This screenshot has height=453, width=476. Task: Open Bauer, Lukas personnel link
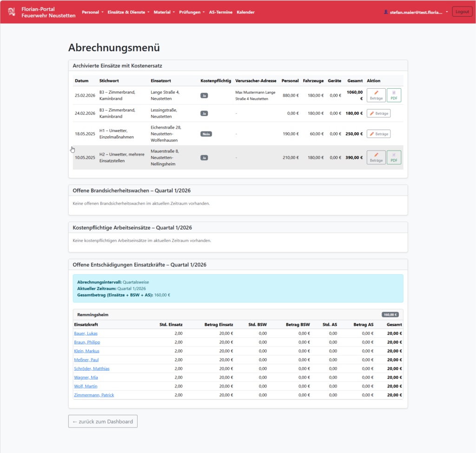pyautogui.click(x=86, y=333)
